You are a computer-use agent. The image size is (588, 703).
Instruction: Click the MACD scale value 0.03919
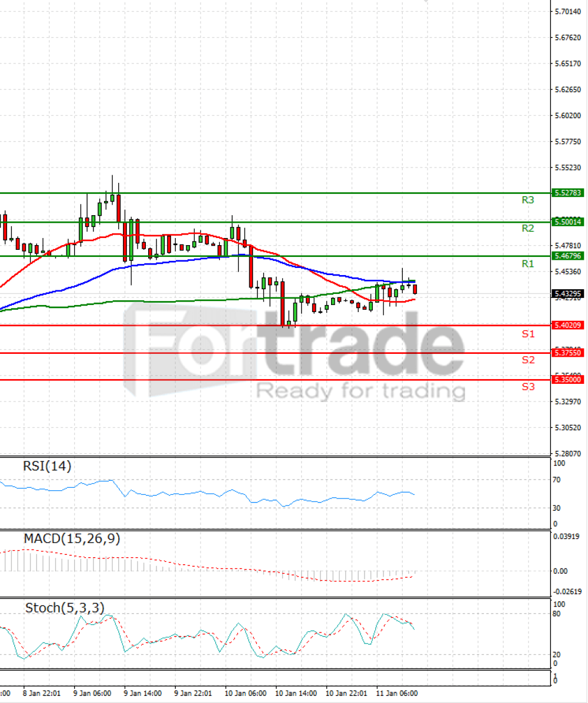566,537
